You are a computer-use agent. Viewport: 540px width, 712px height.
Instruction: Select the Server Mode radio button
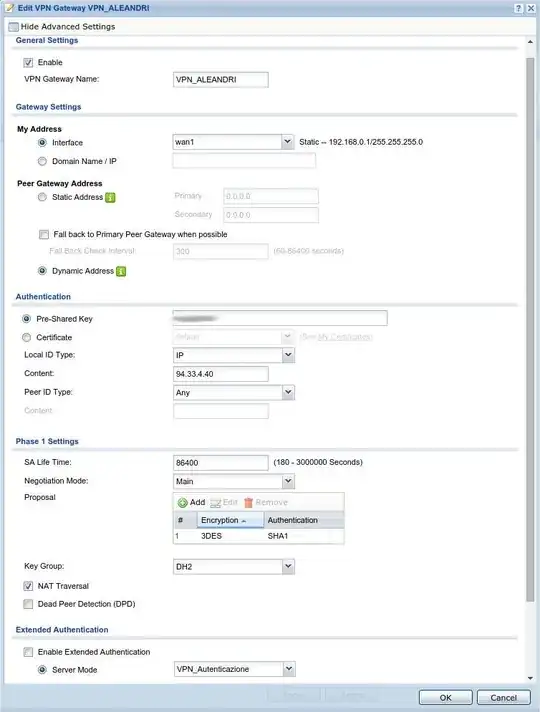point(42,670)
